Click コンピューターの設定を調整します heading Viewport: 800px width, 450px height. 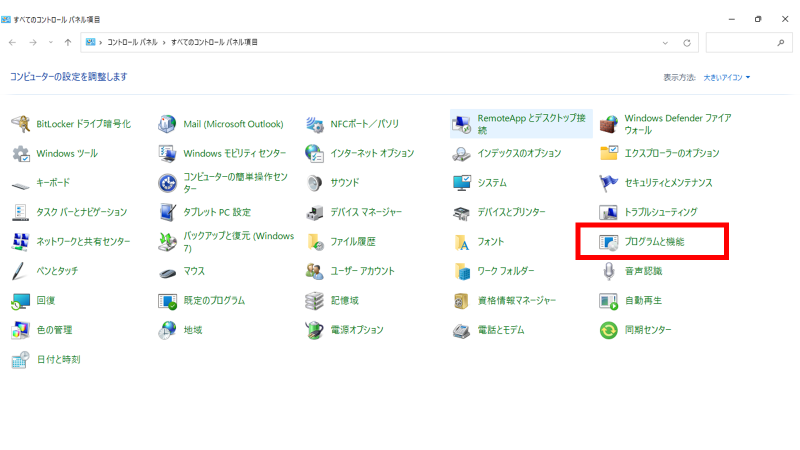click(x=68, y=77)
